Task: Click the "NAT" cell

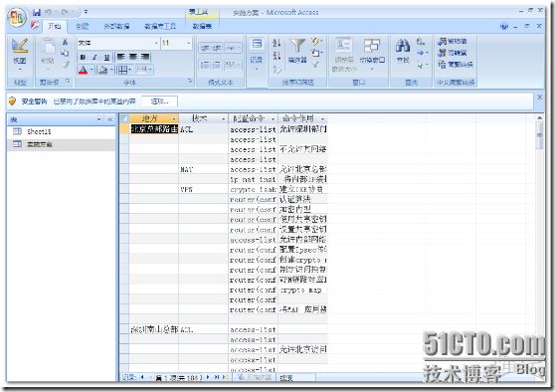Action: point(204,169)
